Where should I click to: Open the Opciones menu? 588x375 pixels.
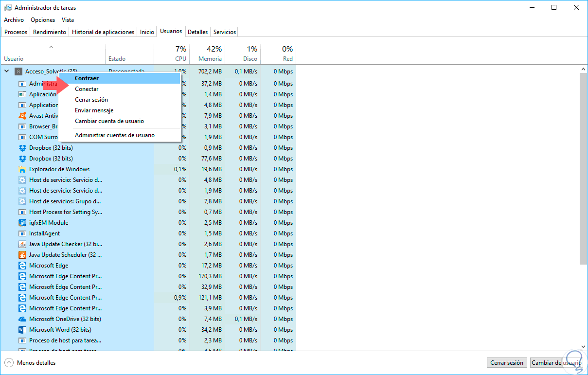coord(43,20)
